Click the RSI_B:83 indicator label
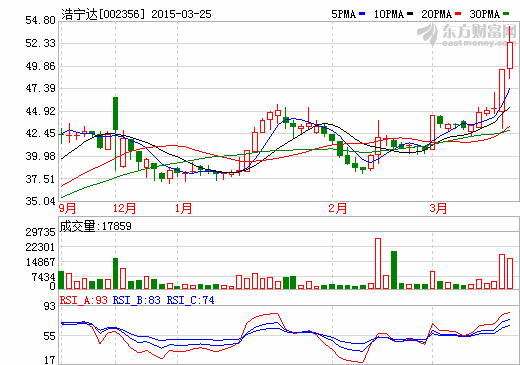This screenshot has height=365, width=520. click(137, 300)
